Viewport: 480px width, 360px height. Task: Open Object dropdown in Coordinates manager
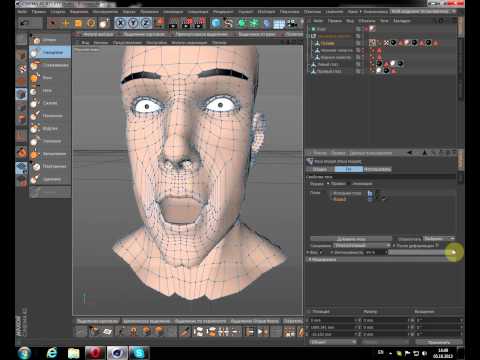coord(333,342)
